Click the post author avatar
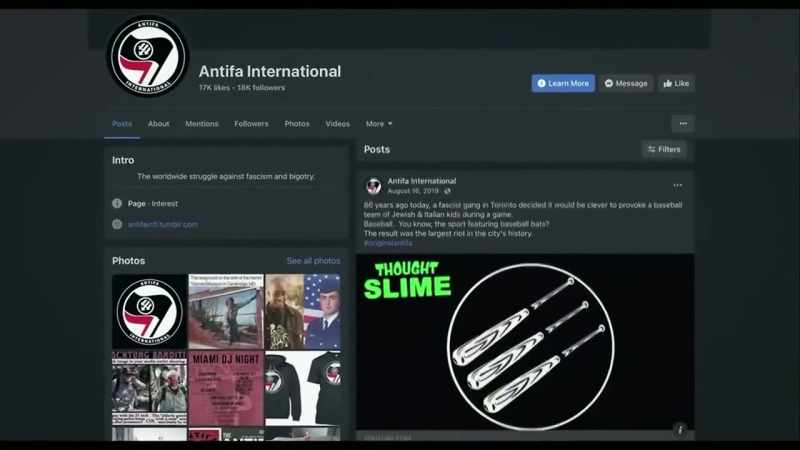This screenshot has width=800, height=450. pos(373,186)
